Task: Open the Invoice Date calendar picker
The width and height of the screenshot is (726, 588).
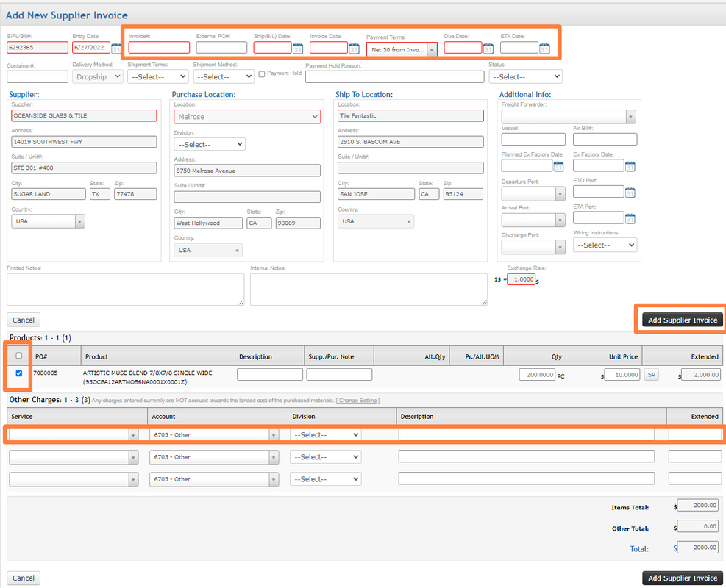Action: [x=355, y=48]
